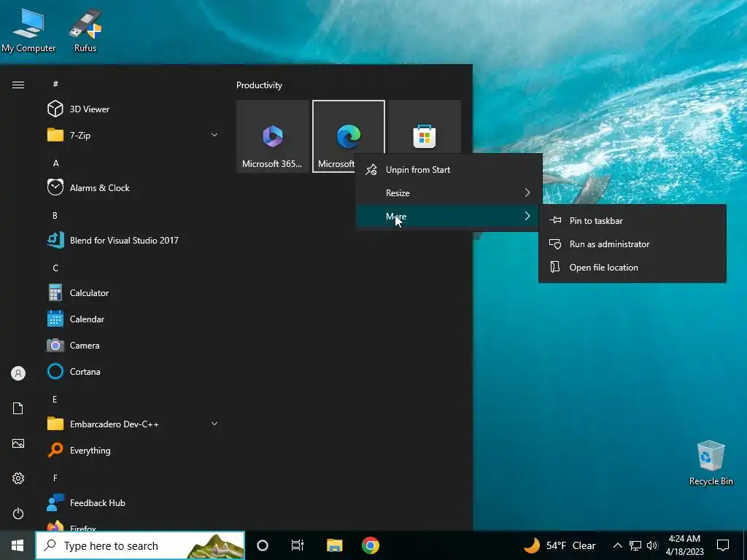Launch the Everything search app

[133, 450]
